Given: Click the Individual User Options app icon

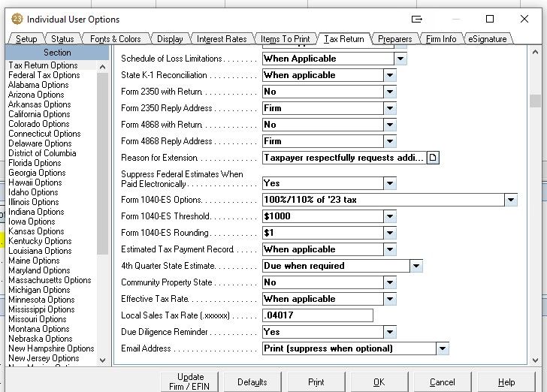Looking at the screenshot, I should 17,19.
